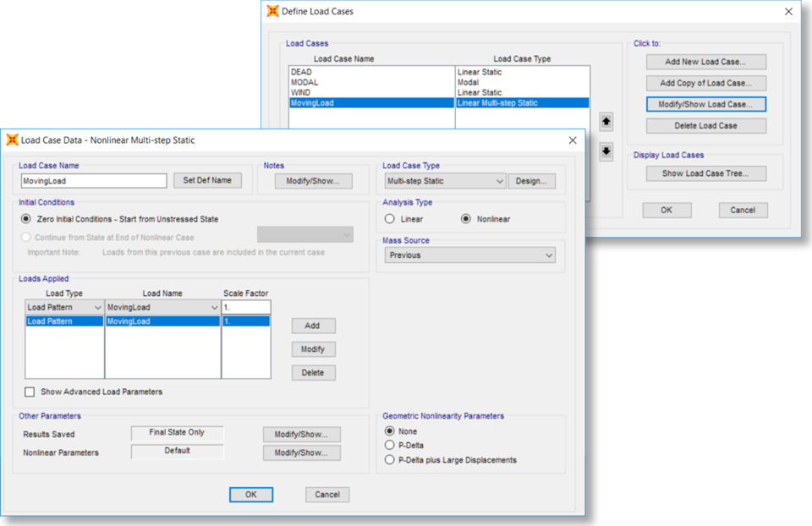Click Modify/Show for Nonlinear Parameters

(x=301, y=452)
